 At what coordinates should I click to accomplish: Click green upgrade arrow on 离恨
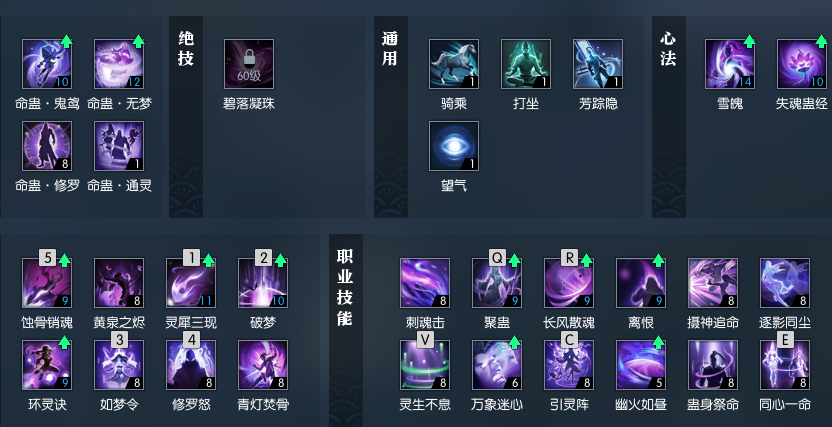(x=658, y=260)
